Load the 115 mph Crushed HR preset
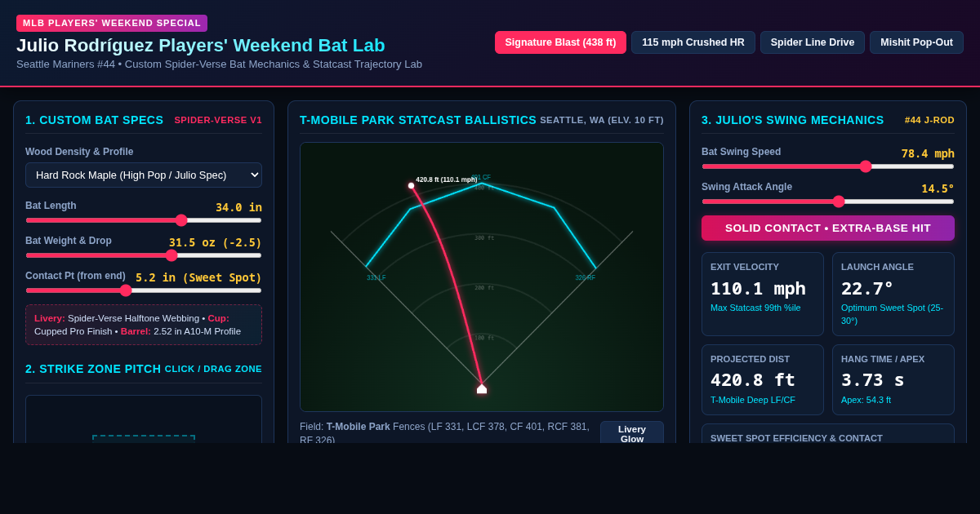This screenshot has width=980, height=514. coord(693,42)
